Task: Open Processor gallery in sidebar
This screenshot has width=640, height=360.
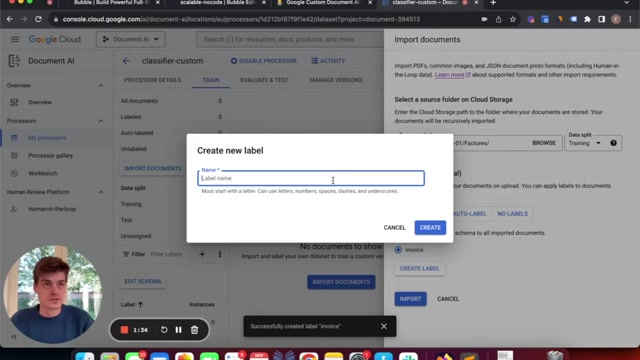Action: tap(50, 156)
